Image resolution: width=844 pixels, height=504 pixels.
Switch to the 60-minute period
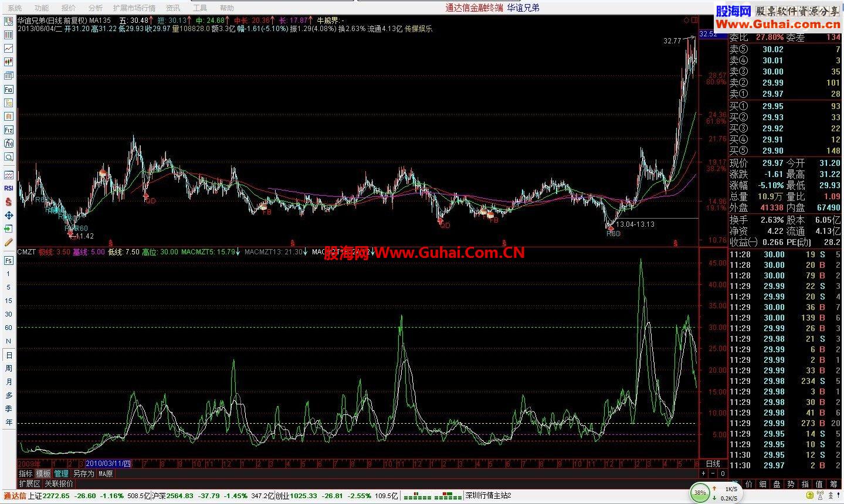(x=9, y=328)
